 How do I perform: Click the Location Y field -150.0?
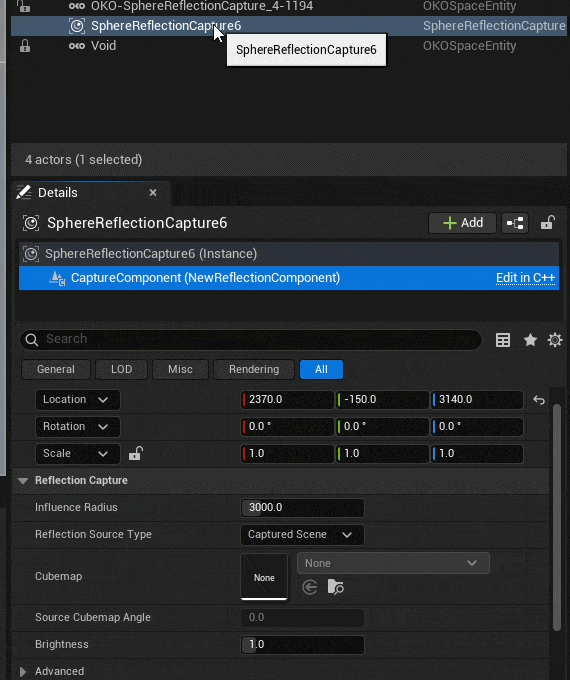coord(383,399)
